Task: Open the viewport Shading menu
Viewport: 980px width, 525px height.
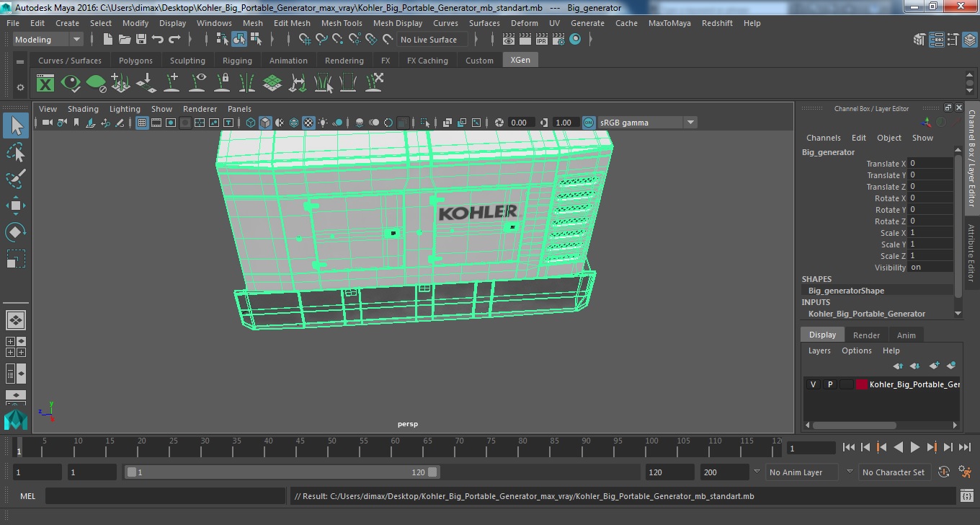Action: 83,109
